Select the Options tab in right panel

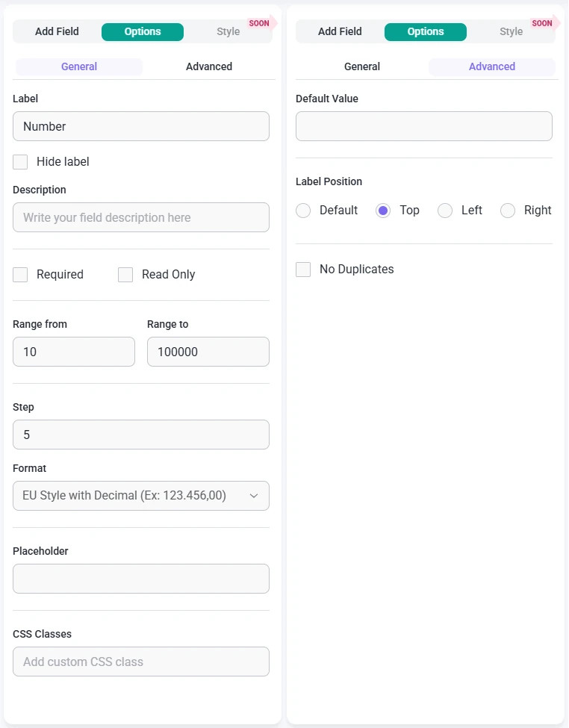pyautogui.click(x=425, y=31)
